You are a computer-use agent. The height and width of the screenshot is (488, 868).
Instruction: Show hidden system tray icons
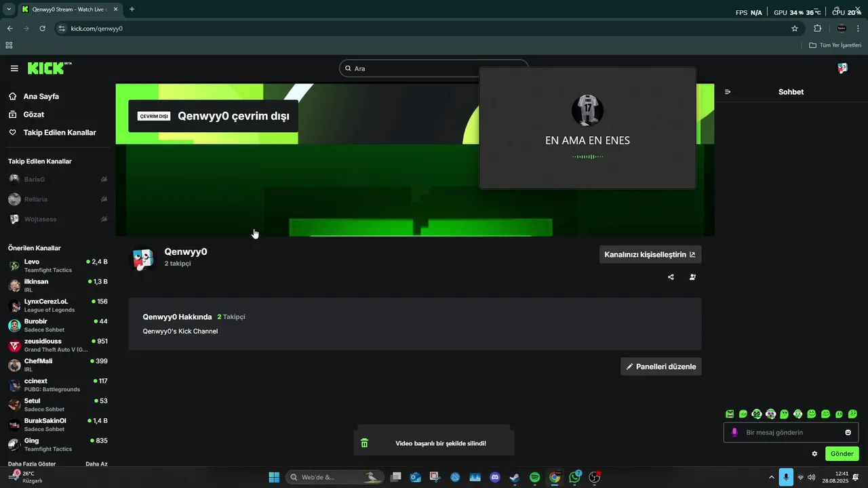[771, 477]
